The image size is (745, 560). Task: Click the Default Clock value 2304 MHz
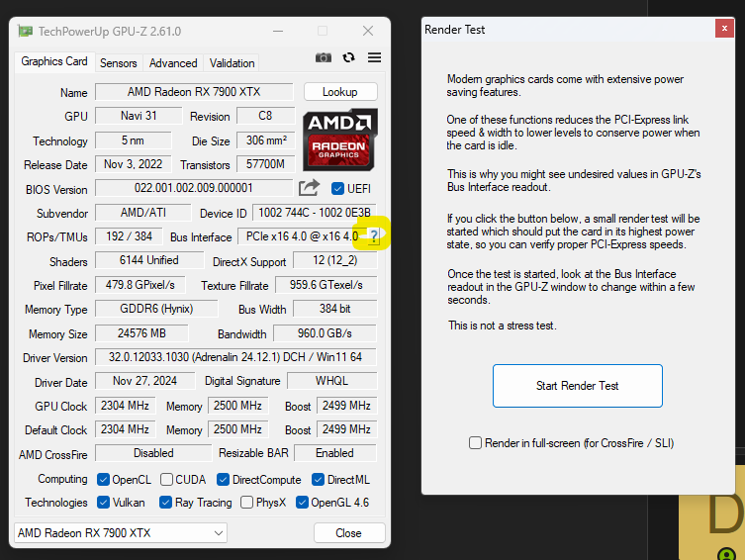pos(125,429)
